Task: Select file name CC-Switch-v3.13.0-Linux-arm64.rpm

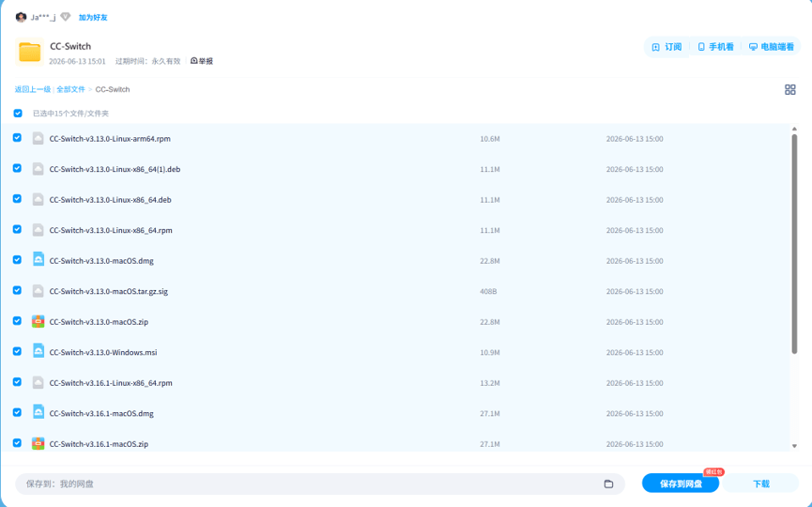Action: pyautogui.click(x=110, y=139)
